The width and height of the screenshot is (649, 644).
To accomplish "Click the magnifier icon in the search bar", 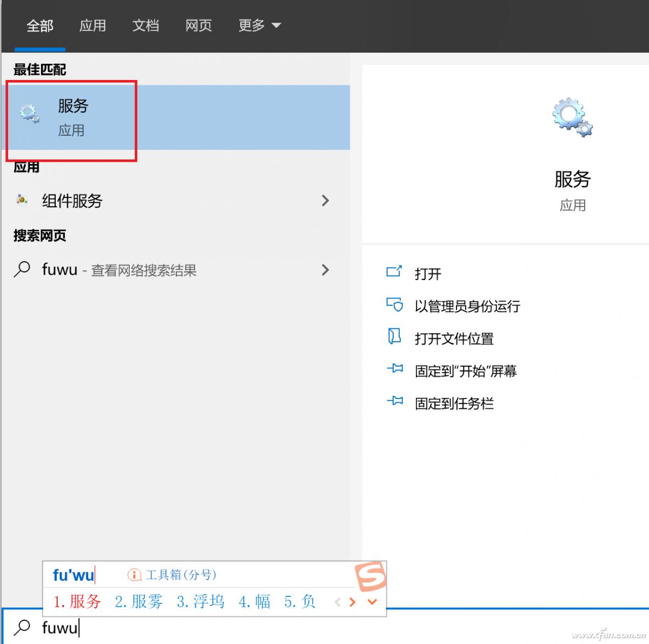I will pos(22,627).
